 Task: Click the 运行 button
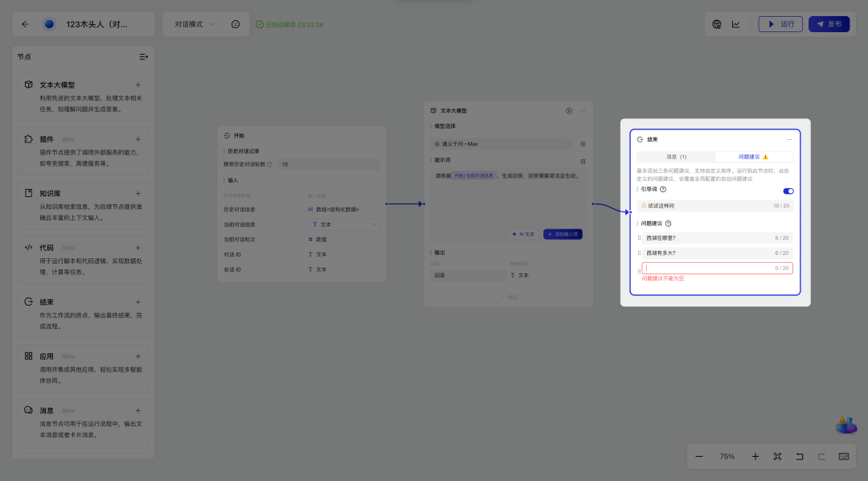pyautogui.click(x=780, y=24)
